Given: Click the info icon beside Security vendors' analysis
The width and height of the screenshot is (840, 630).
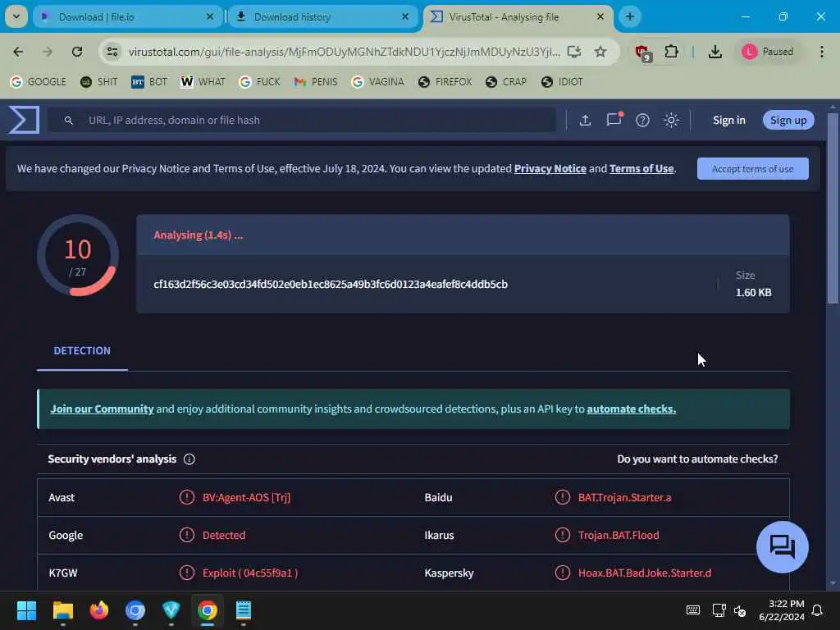Looking at the screenshot, I should click(189, 459).
